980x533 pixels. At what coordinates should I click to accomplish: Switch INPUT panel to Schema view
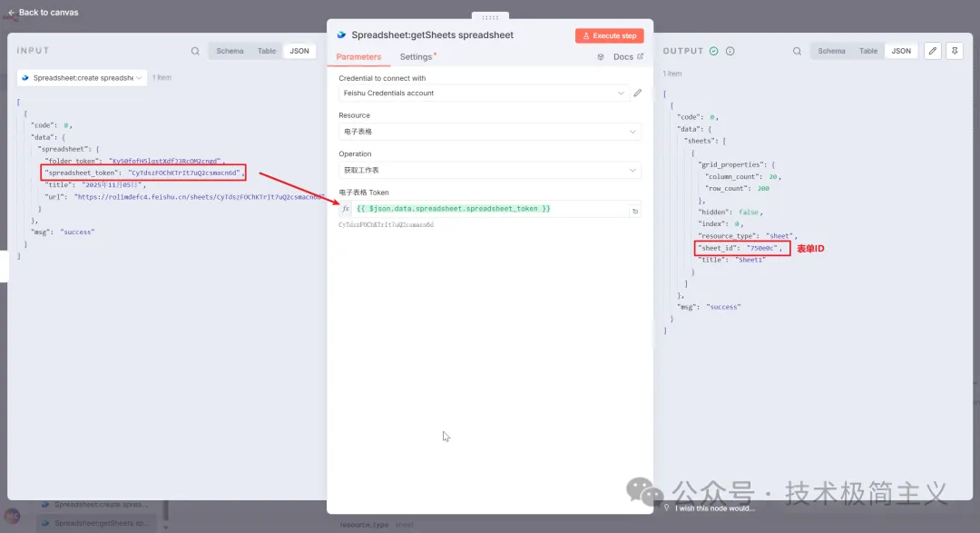click(230, 51)
